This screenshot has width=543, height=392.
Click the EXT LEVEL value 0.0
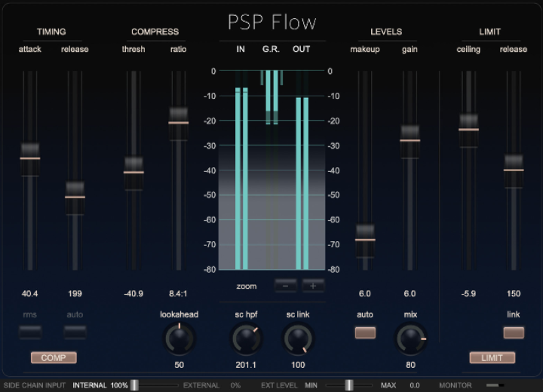pyautogui.click(x=415, y=385)
